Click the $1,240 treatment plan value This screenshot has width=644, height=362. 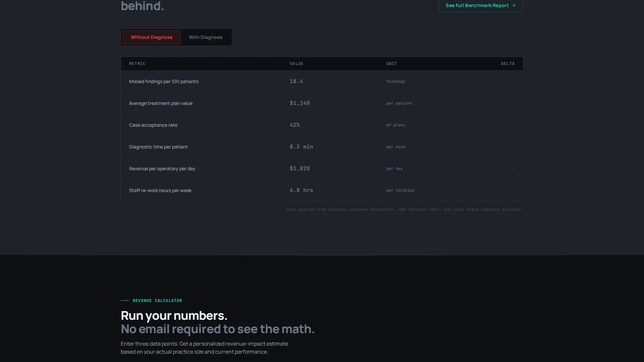point(300,103)
